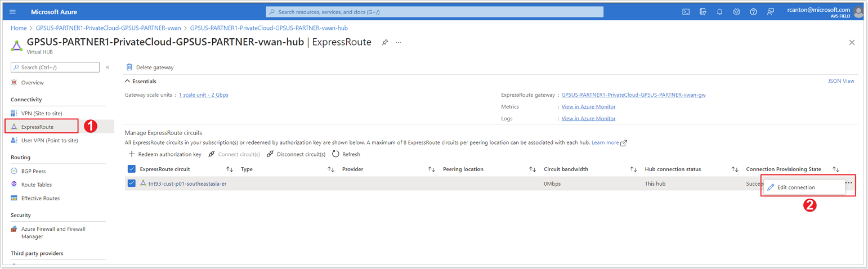Image resolution: width=868 pixels, height=269 pixels.
Task: Open the Directories and subscriptions filter icon
Action: coord(703,12)
